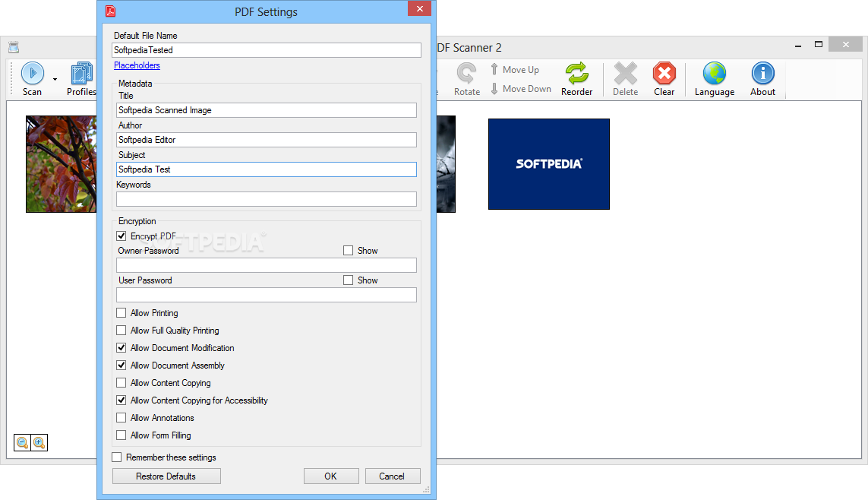Check Remember these settings
This screenshot has height=500, width=868.
(x=117, y=457)
